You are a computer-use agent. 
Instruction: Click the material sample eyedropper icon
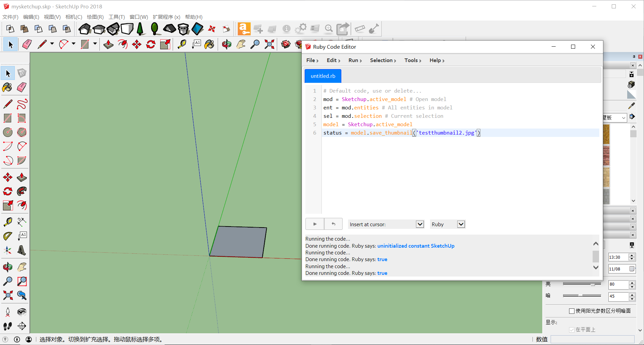pyautogui.click(x=632, y=106)
